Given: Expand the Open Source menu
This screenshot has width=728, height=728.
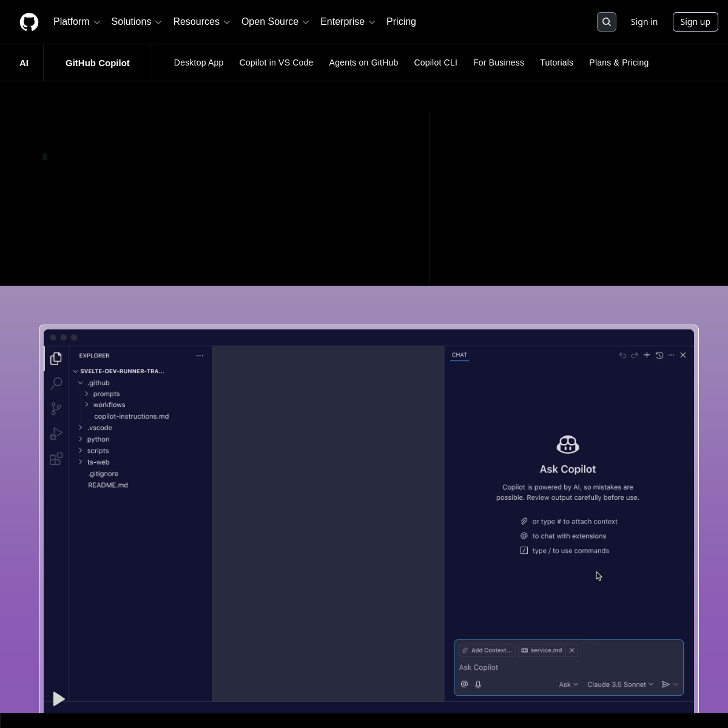Looking at the screenshot, I should (275, 22).
